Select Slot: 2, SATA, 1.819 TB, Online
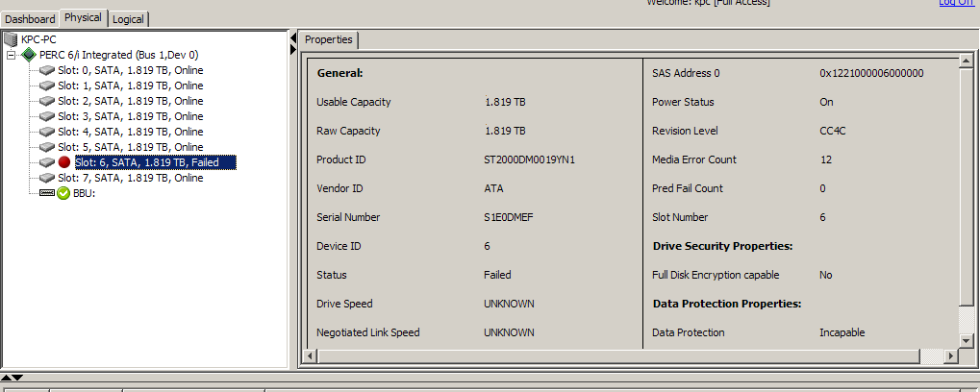 click(131, 101)
